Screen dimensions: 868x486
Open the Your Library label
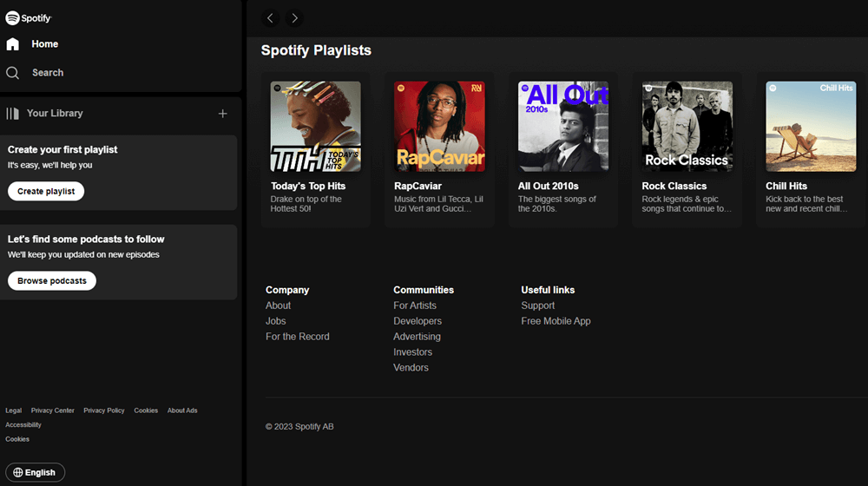pyautogui.click(x=55, y=113)
